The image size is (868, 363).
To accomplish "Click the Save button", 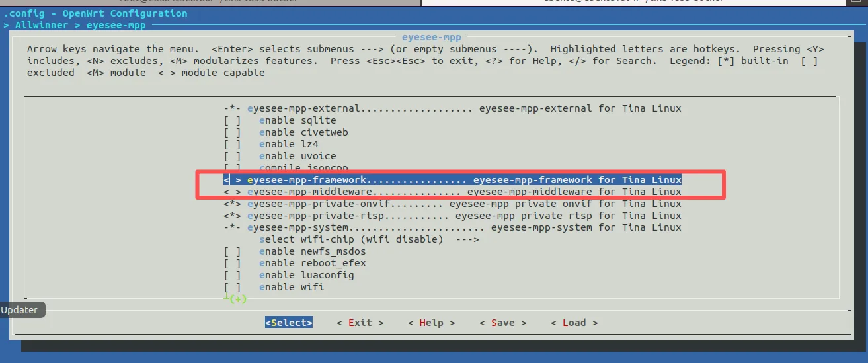I will 502,323.
